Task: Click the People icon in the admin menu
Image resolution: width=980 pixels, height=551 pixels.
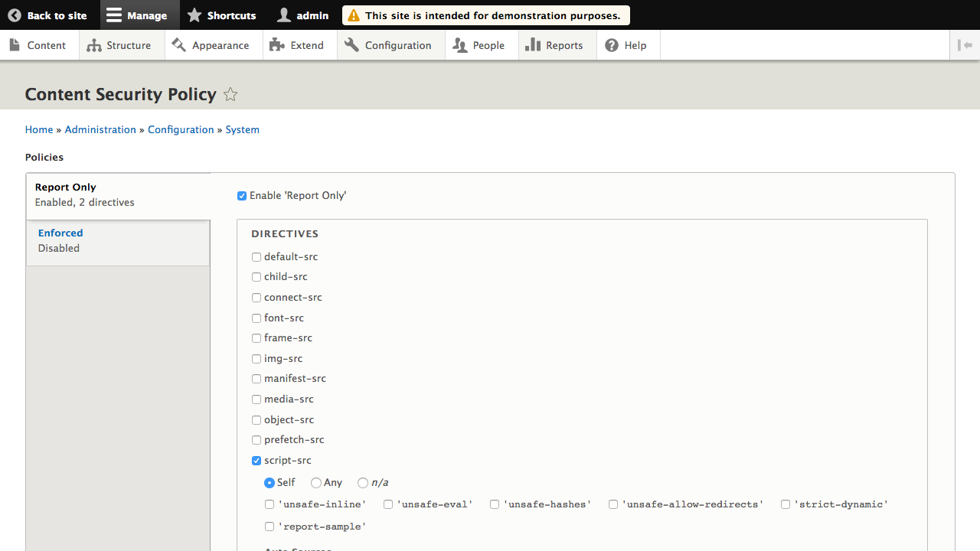Action: click(459, 45)
